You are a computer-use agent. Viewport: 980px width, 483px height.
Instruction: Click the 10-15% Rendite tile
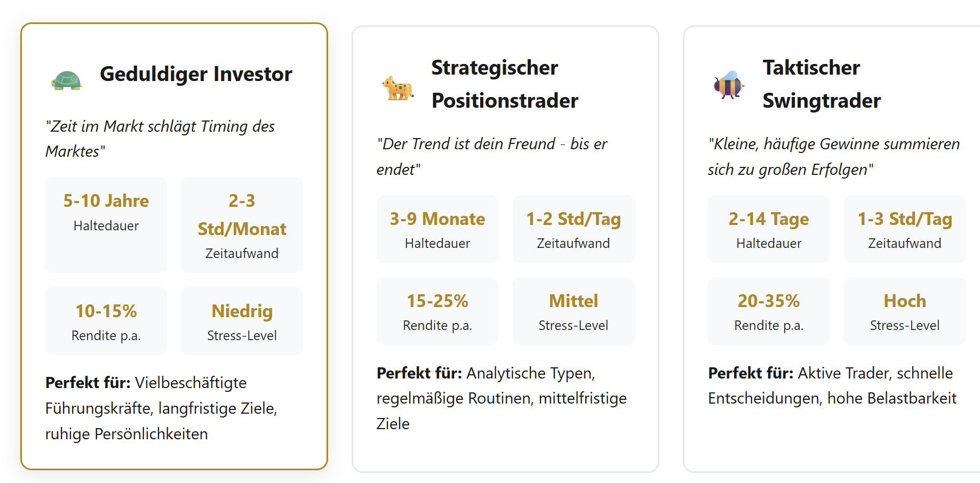(106, 321)
